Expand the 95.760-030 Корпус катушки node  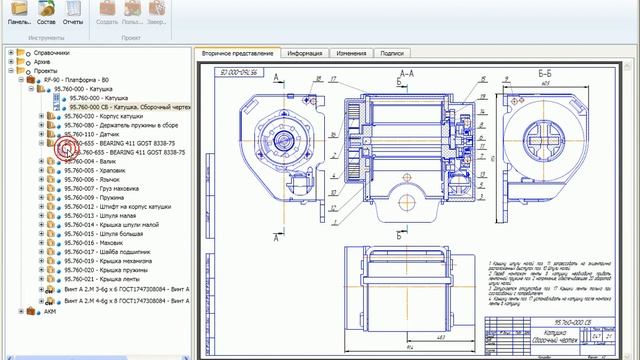click(41, 116)
